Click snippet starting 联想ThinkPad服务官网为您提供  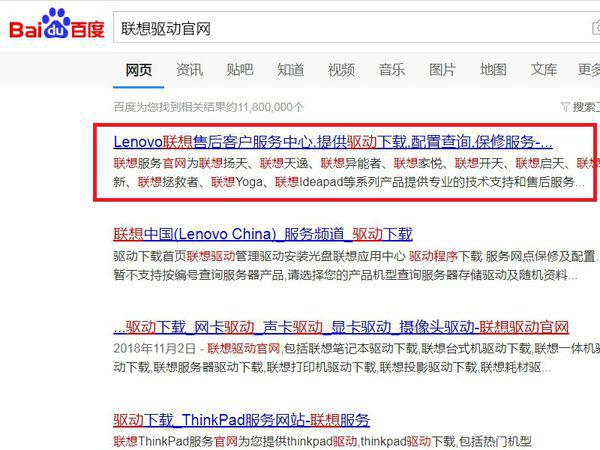point(323,441)
